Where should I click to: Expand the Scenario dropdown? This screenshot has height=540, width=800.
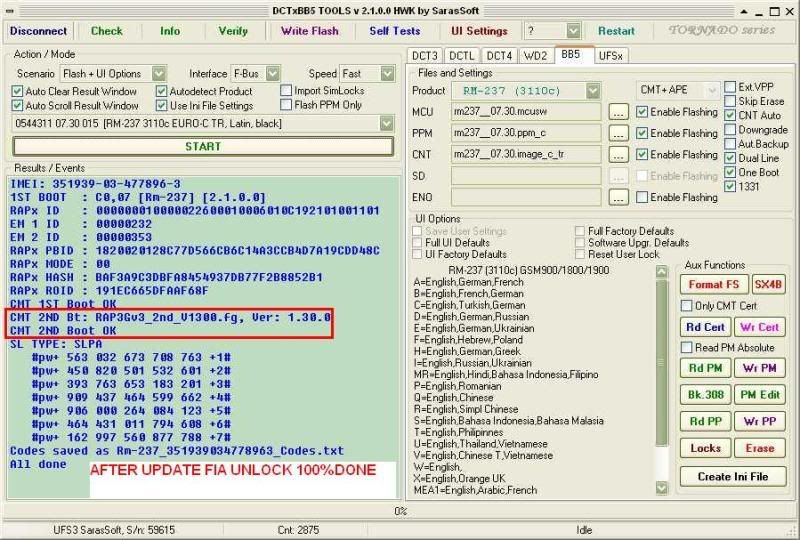(x=159, y=74)
